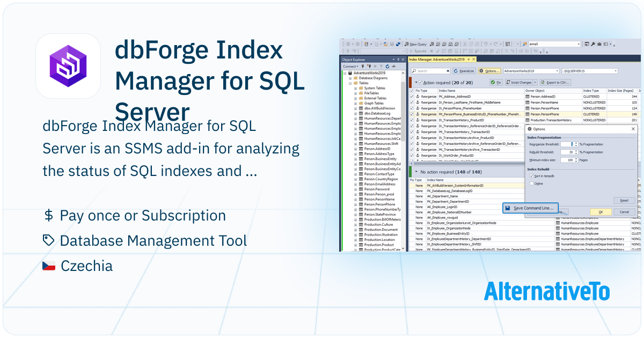The width and height of the screenshot is (644, 338).
Task: Click the Reorganize icon in PK_Address_AddressID row
Action: pos(418,97)
